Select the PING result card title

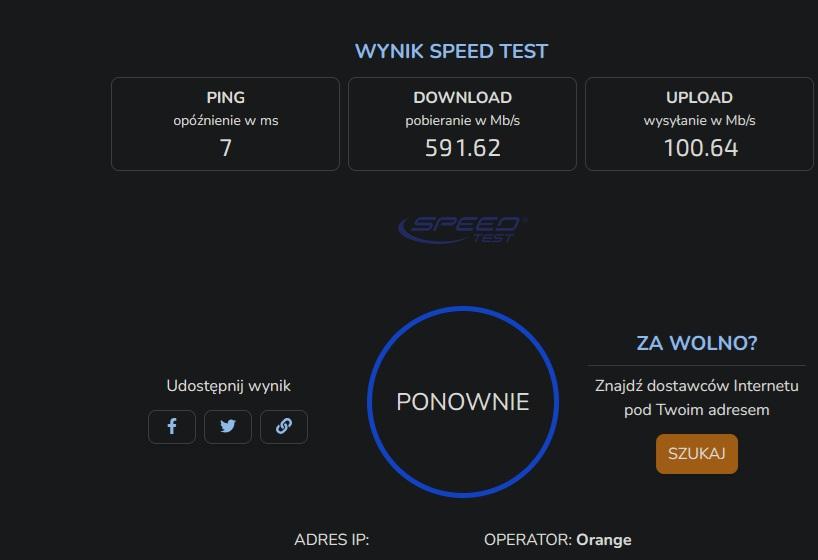225,98
